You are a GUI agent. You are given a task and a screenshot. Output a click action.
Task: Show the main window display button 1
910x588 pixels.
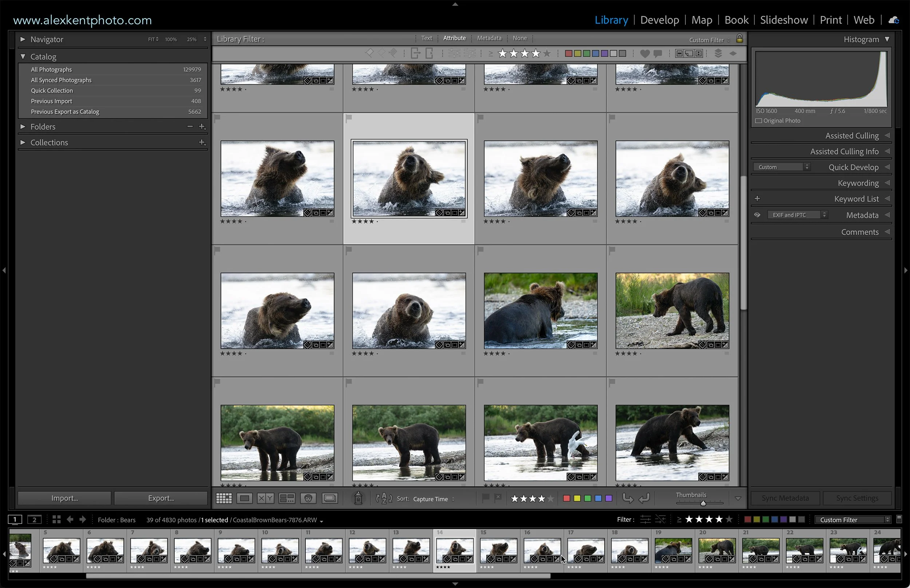pos(15,520)
